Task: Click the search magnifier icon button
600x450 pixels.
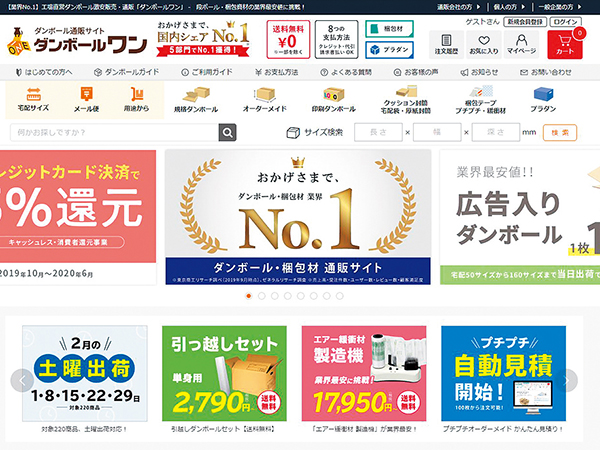Action: pos(227,132)
